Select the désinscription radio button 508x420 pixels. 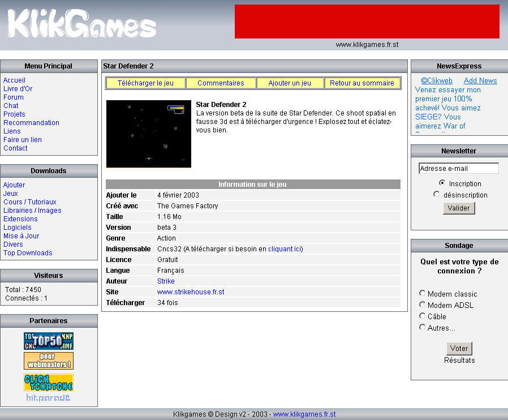[436, 194]
